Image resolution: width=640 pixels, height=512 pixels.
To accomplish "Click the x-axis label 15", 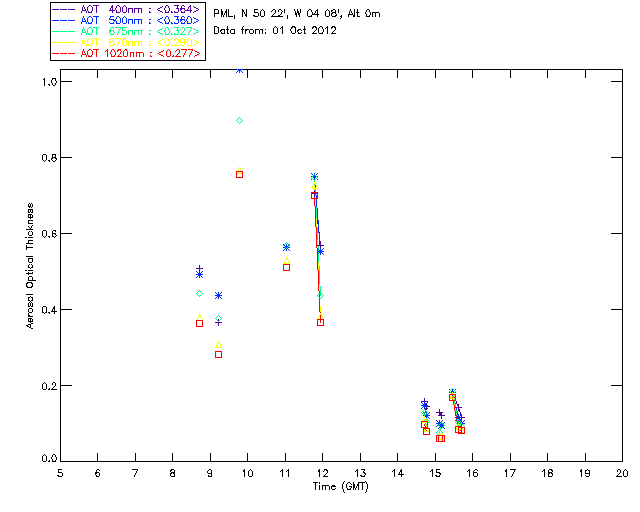I will 435,474.
